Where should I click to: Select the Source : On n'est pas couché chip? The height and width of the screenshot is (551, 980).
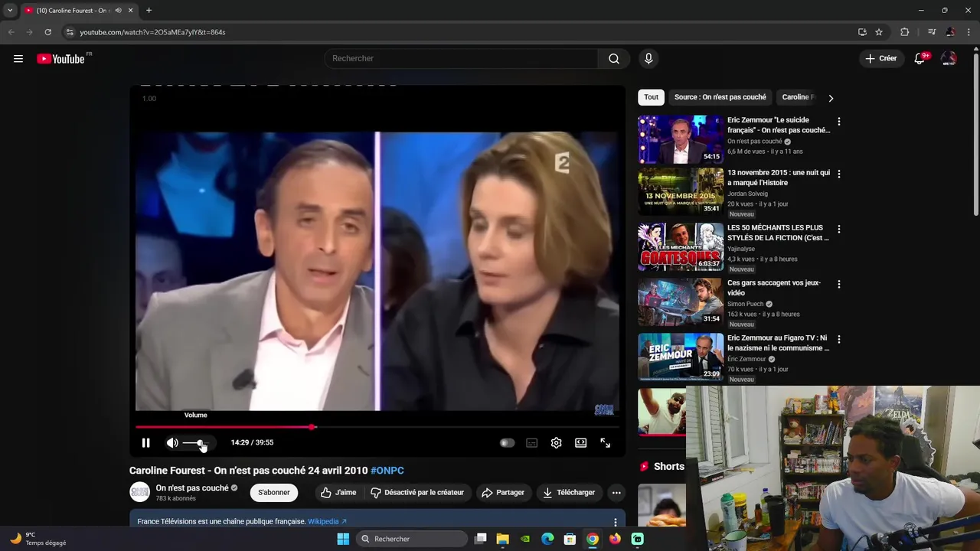pos(720,97)
